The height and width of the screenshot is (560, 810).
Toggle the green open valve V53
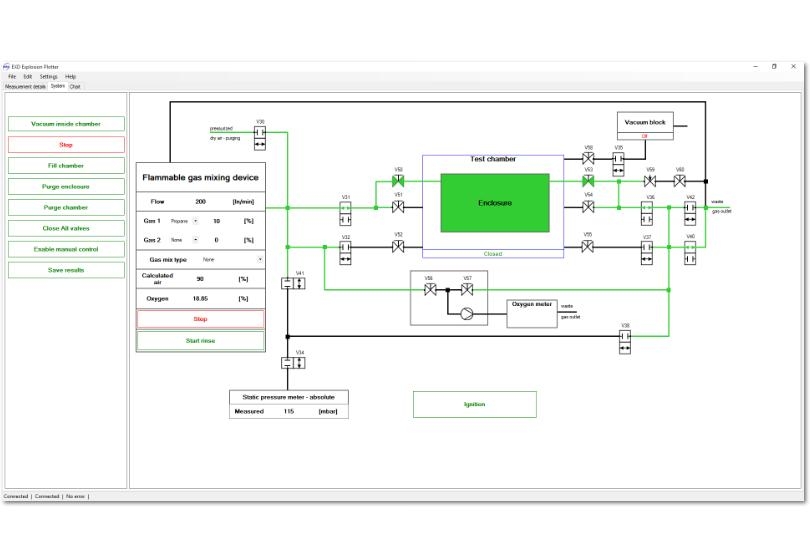click(588, 181)
